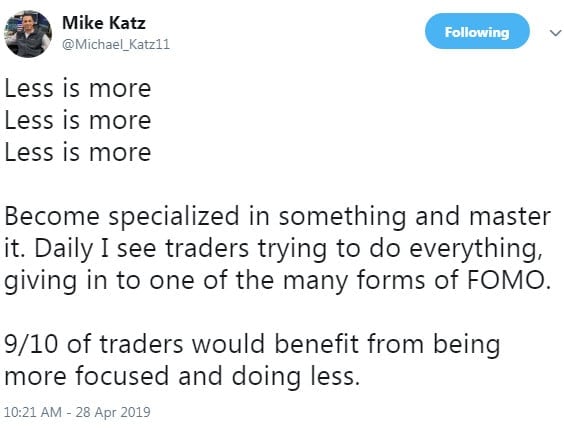This screenshot has width=564, height=429.
Task: Click "Become specialized in something" text
Action: click(x=205, y=217)
